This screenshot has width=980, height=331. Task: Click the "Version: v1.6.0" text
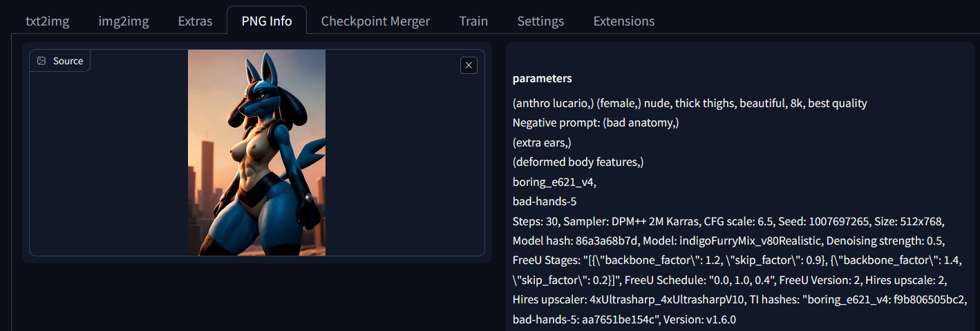tap(699, 320)
